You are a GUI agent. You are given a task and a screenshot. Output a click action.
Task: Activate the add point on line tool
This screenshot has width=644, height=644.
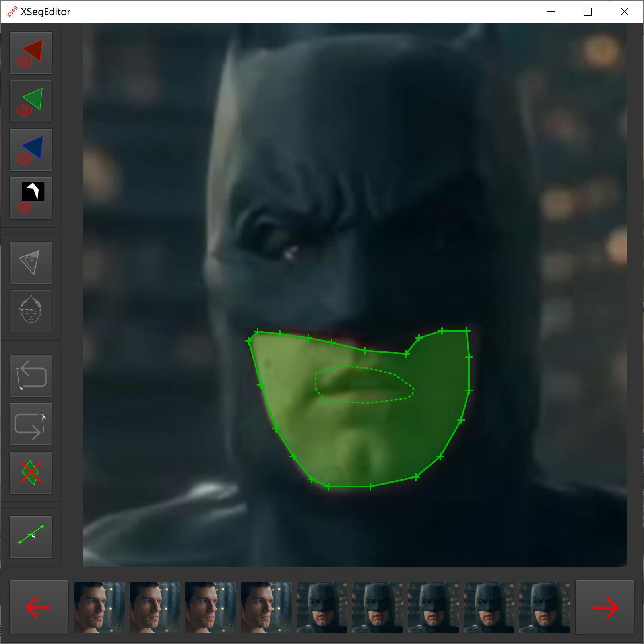click(x=31, y=537)
